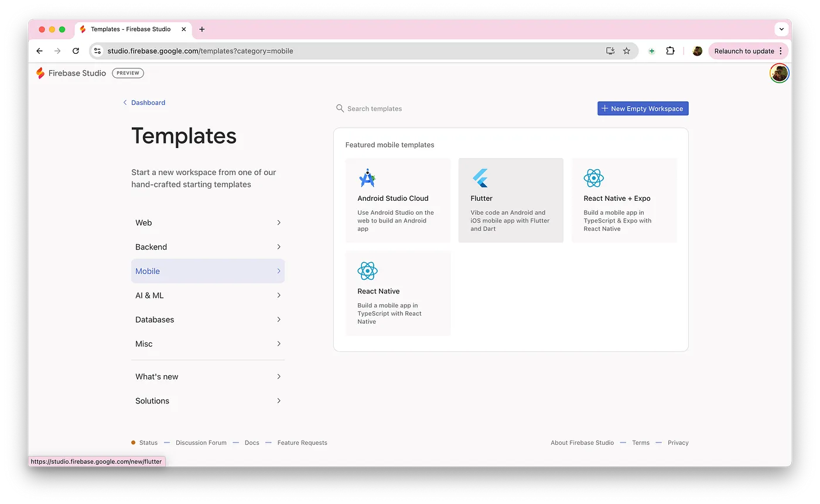Expand the Solutions chevron
Screen dimensions: 820x504
[x=279, y=401]
